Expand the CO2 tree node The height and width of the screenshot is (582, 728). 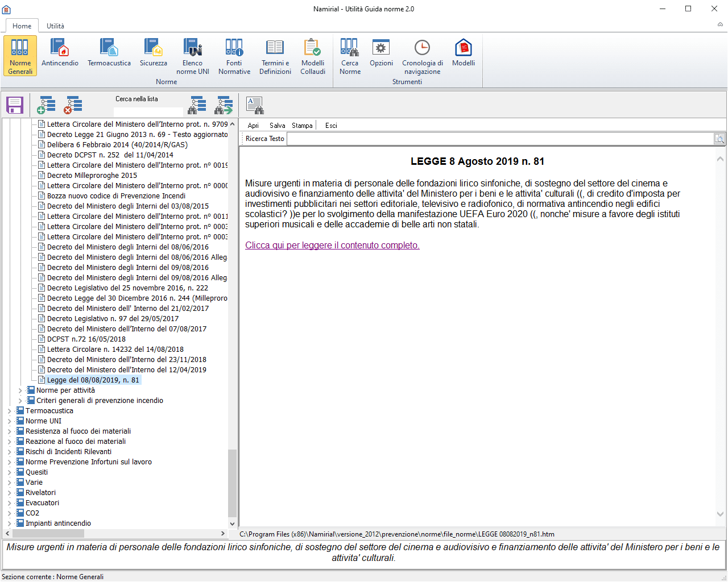point(9,513)
